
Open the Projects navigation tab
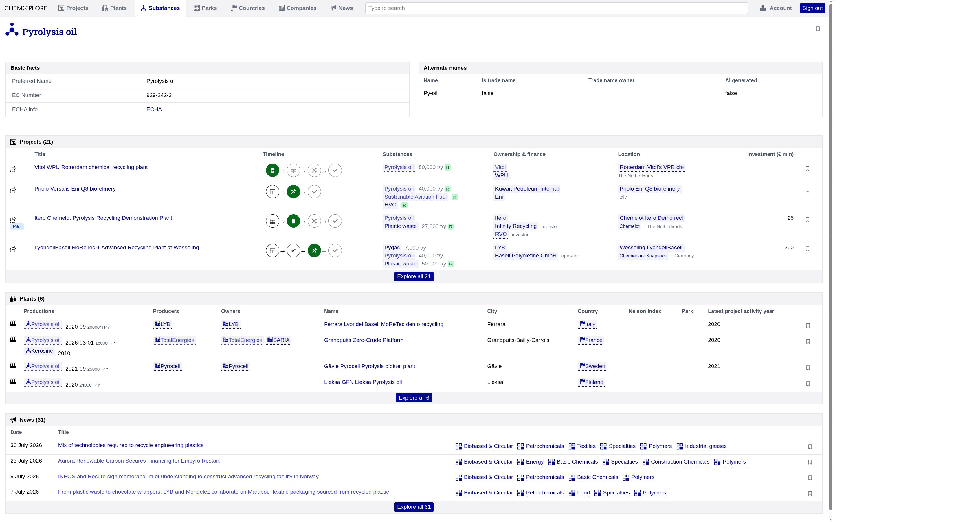(73, 8)
